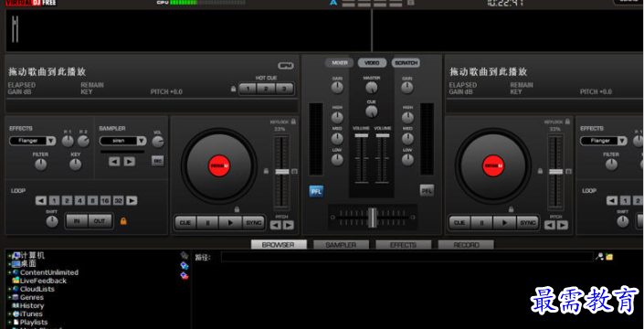Viewport: 644px width, 329px height.
Task: Click the crossfader handle
Action: tap(372, 218)
